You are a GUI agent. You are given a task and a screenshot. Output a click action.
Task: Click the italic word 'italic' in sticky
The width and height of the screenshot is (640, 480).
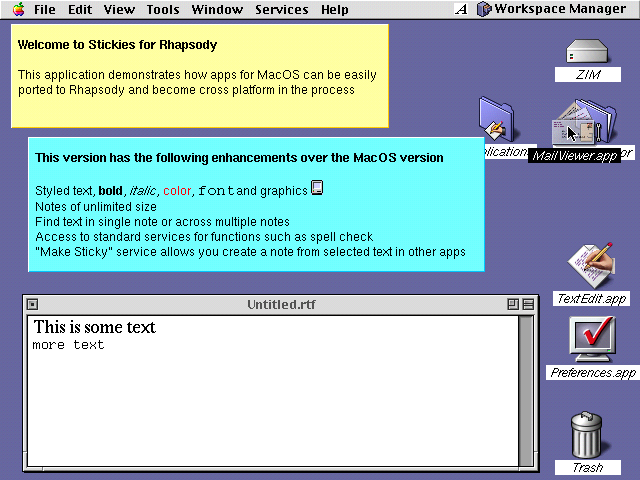coord(142,191)
